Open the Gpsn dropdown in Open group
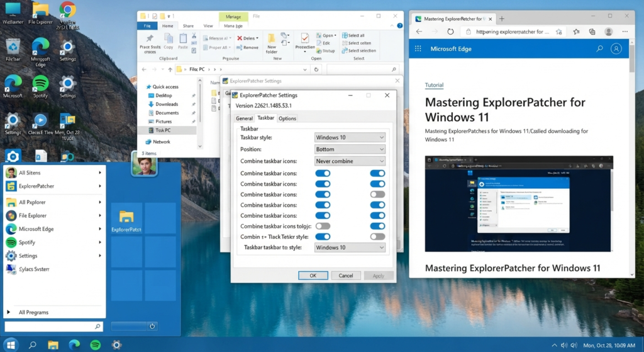644x352 pixels. pos(326,35)
